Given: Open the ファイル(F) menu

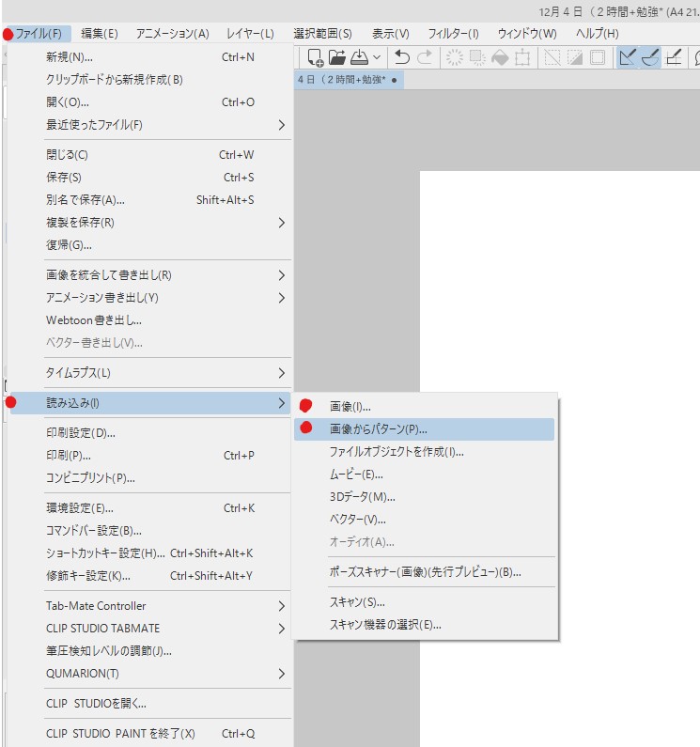Looking at the screenshot, I should [39, 34].
